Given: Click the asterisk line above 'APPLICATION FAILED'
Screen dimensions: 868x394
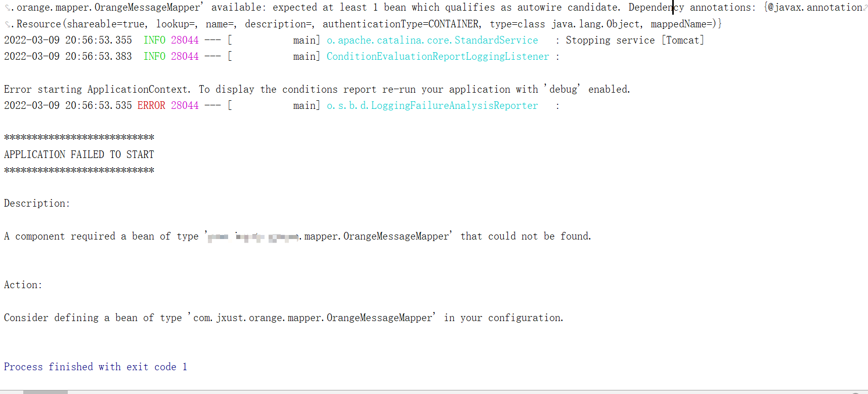Looking at the screenshot, I should (x=79, y=137).
